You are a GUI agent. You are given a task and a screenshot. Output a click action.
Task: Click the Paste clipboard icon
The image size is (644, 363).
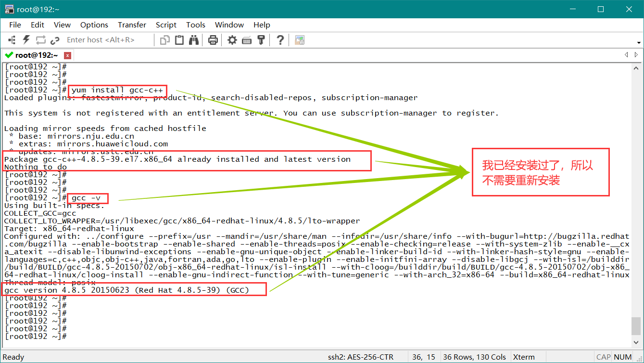pyautogui.click(x=179, y=40)
